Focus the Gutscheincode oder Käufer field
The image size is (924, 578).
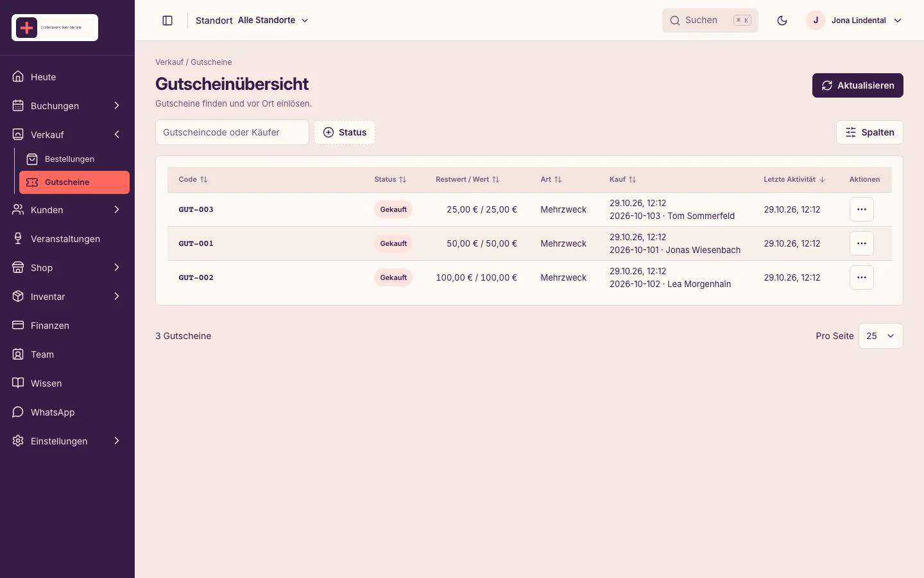tap(232, 132)
